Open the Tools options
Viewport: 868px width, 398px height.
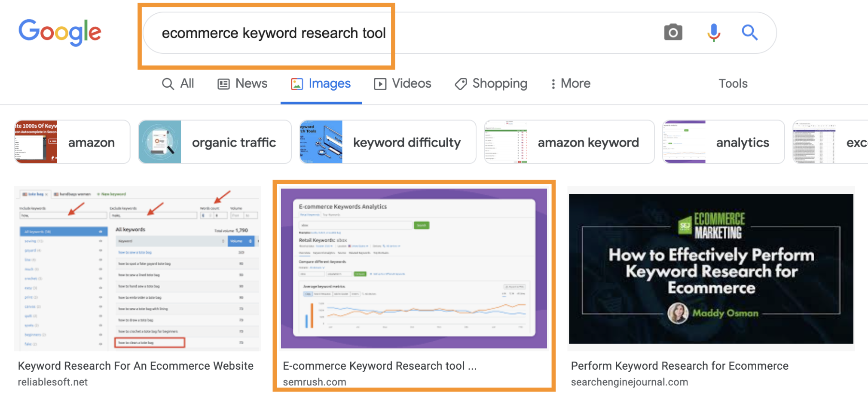click(x=733, y=83)
